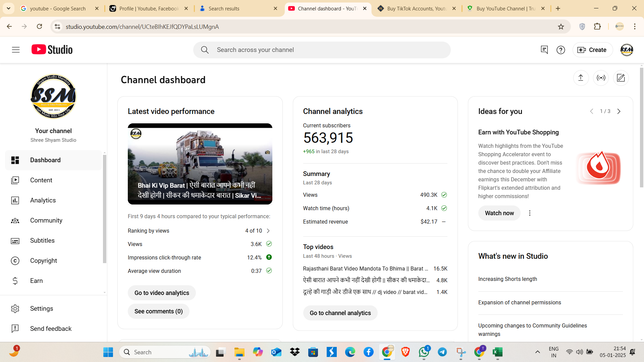Viewport: 644px width, 362px height.
Task: Click the Search across your channel field
Action: point(322,50)
